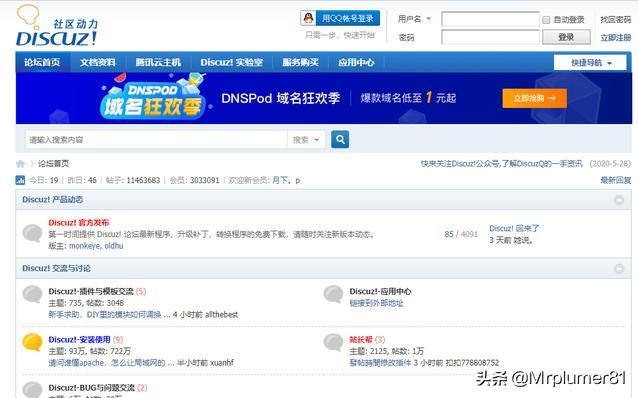
Task: Open the 新手求助 DIY latest post link
Action: [x=105, y=315]
